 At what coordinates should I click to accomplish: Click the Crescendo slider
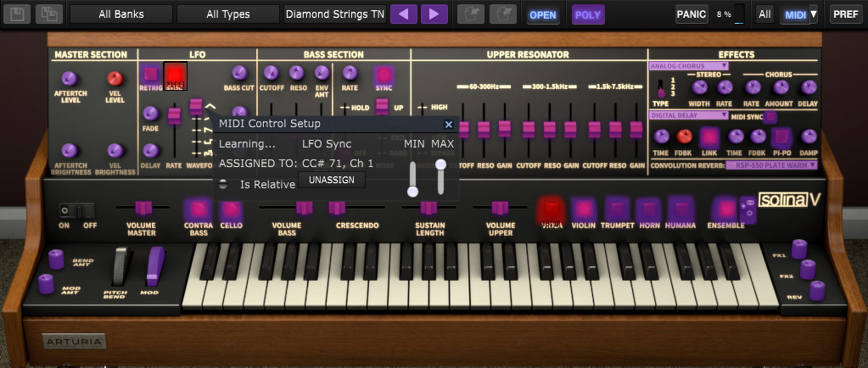tap(337, 208)
